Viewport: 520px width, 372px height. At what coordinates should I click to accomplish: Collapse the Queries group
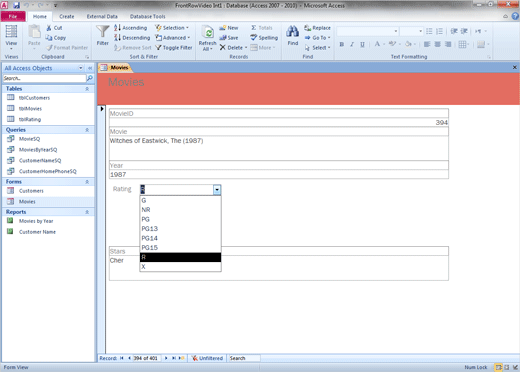point(87,130)
